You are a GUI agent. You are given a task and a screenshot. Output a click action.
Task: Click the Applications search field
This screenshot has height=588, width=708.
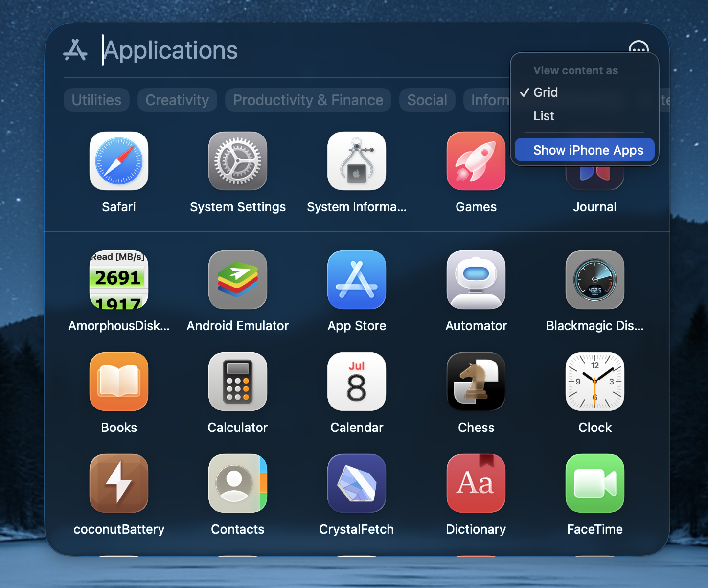(294, 50)
